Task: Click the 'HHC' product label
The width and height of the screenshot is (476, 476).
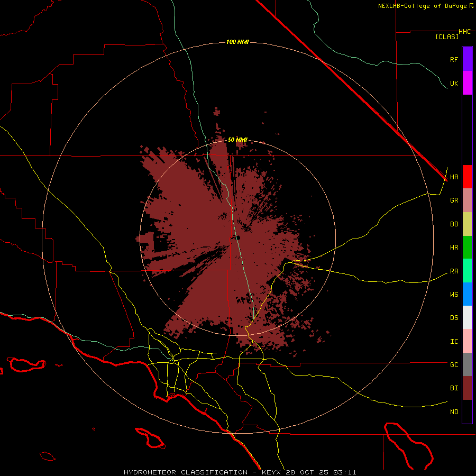Action: pyautogui.click(x=465, y=32)
